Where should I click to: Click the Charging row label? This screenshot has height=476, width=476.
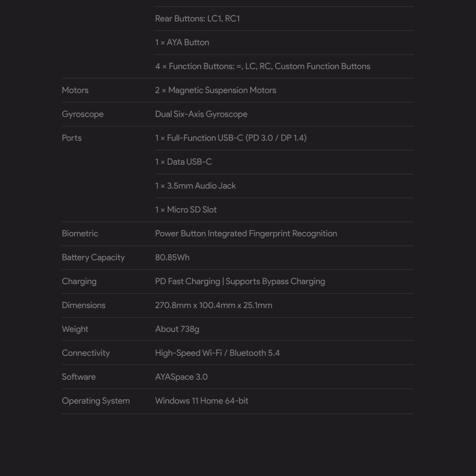click(79, 281)
